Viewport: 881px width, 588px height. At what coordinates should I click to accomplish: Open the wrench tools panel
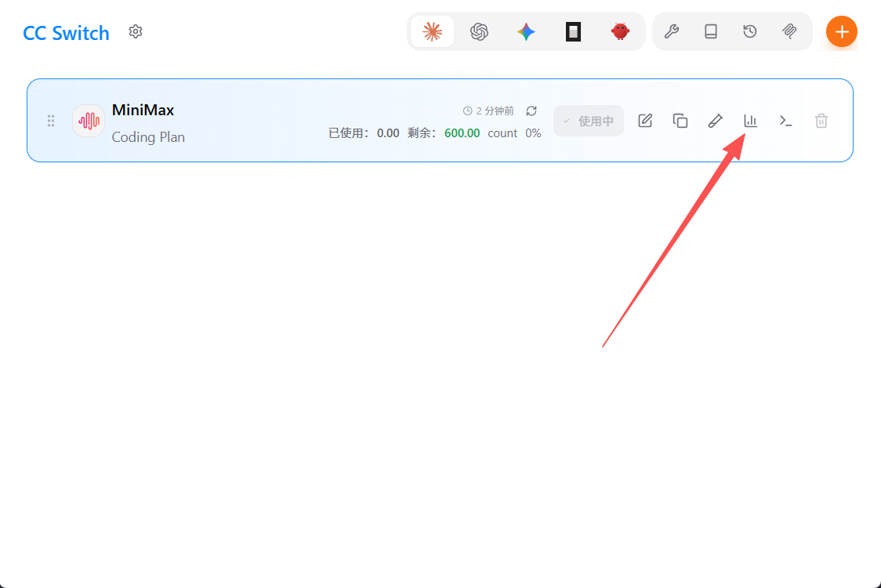click(672, 31)
